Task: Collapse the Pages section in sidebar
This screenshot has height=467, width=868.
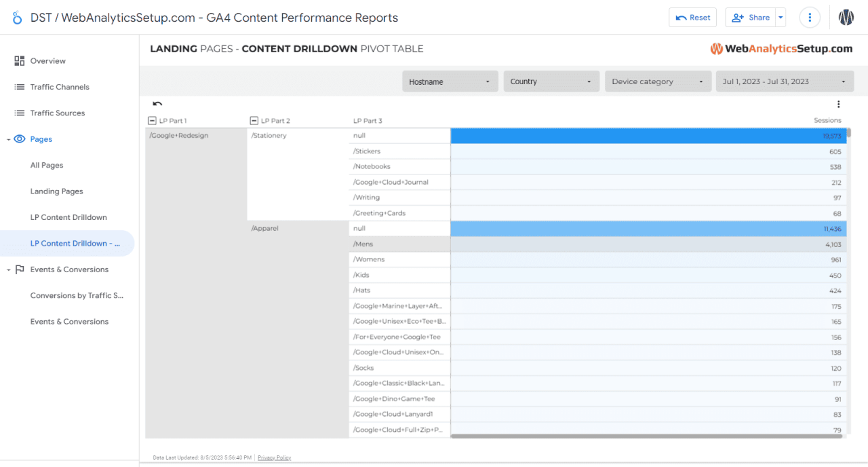Action: click(x=9, y=138)
